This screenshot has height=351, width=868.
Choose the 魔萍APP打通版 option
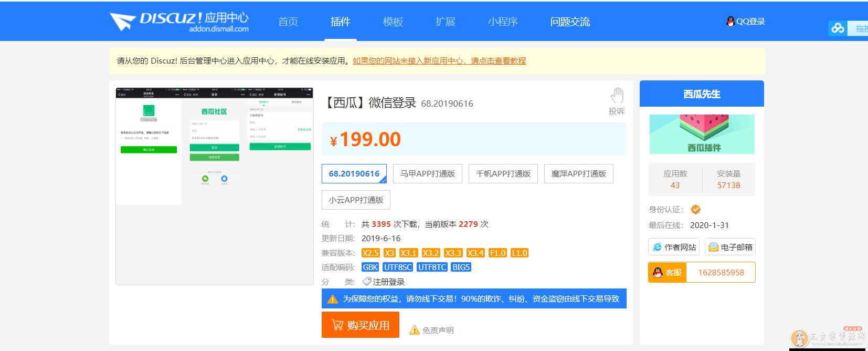point(579,174)
